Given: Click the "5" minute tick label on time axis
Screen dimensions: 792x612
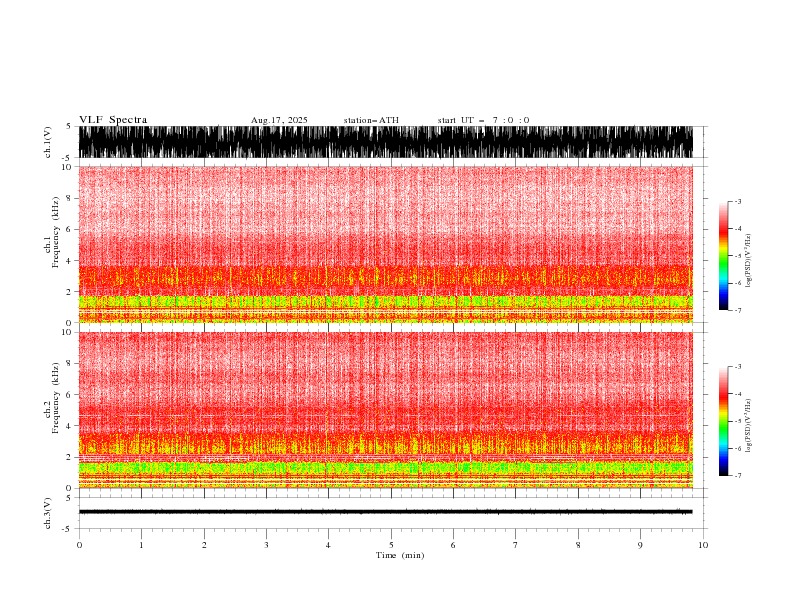Looking at the screenshot, I should coord(391,545).
